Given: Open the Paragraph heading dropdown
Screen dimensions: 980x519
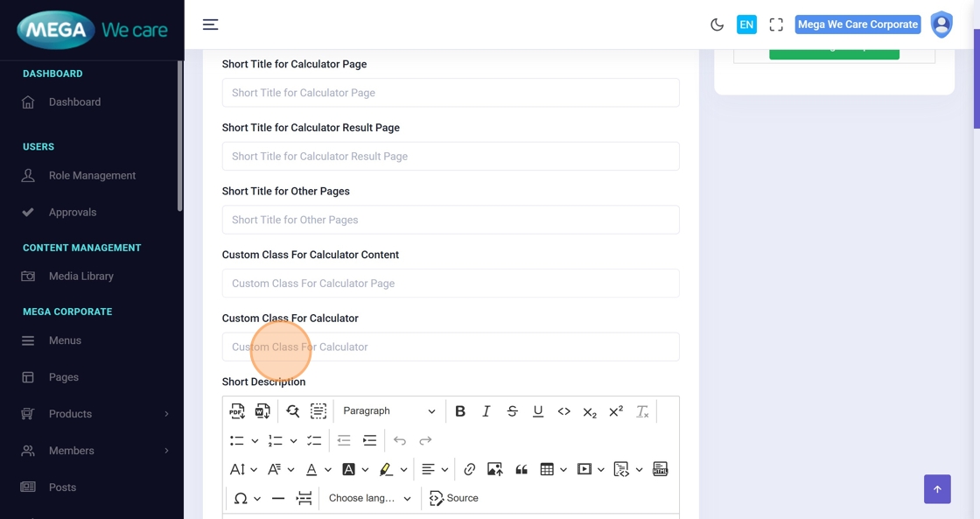Looking at the screenshot, I should click(x=388, y=411).
